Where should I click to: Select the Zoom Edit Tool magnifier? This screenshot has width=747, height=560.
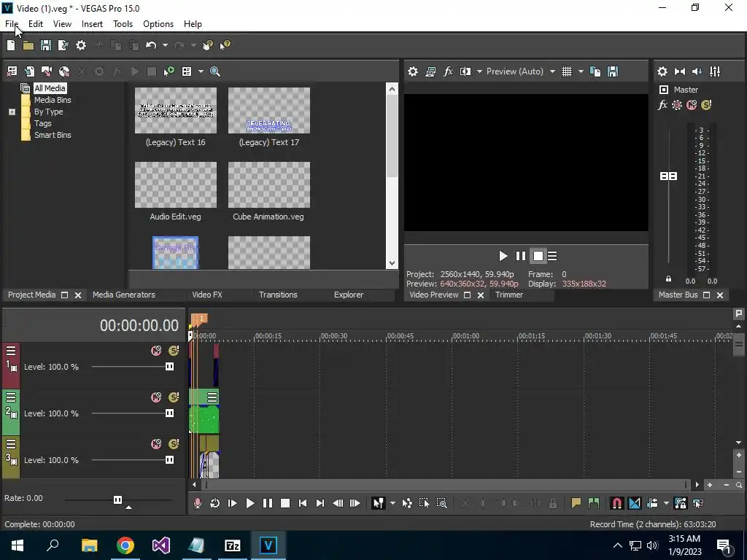coord(441,503)
